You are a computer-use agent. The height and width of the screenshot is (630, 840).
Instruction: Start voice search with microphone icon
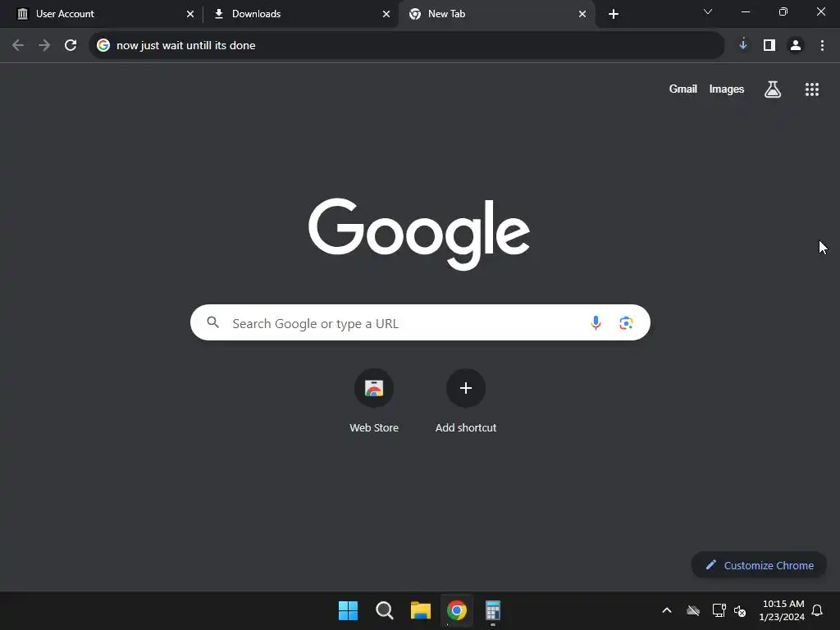pyautogui.click(x=596, y=322)
